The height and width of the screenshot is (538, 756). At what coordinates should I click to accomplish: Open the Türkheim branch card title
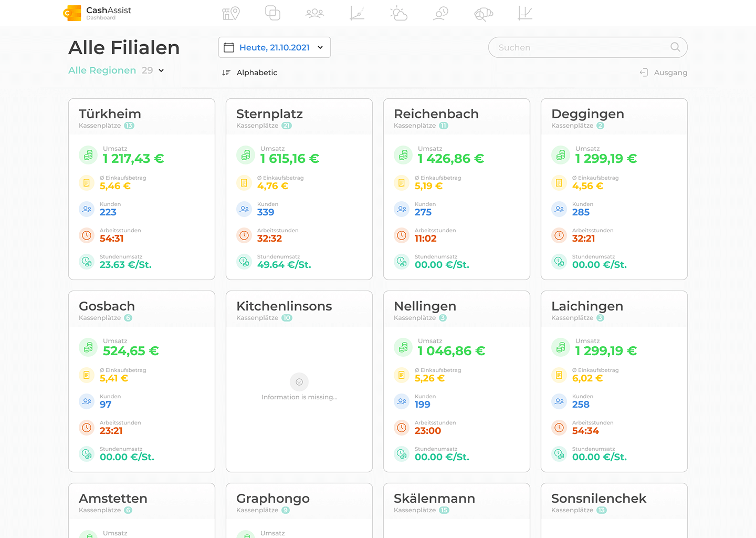tap(110, 114)
